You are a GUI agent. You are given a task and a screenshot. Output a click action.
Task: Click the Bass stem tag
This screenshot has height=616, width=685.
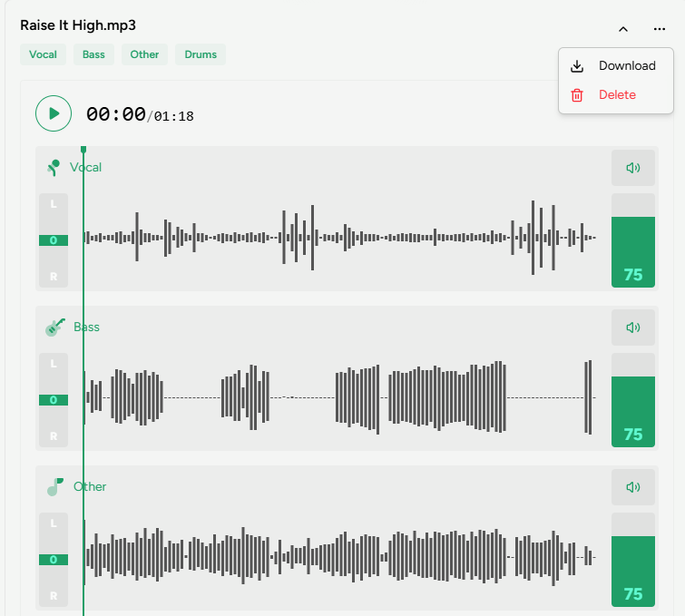tap(93, 54)
